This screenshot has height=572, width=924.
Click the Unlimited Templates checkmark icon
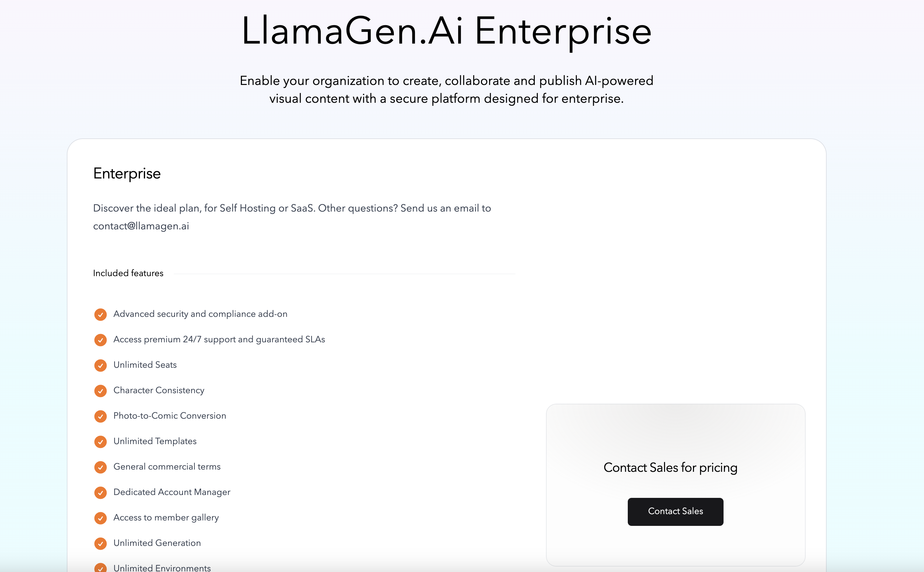100,442
